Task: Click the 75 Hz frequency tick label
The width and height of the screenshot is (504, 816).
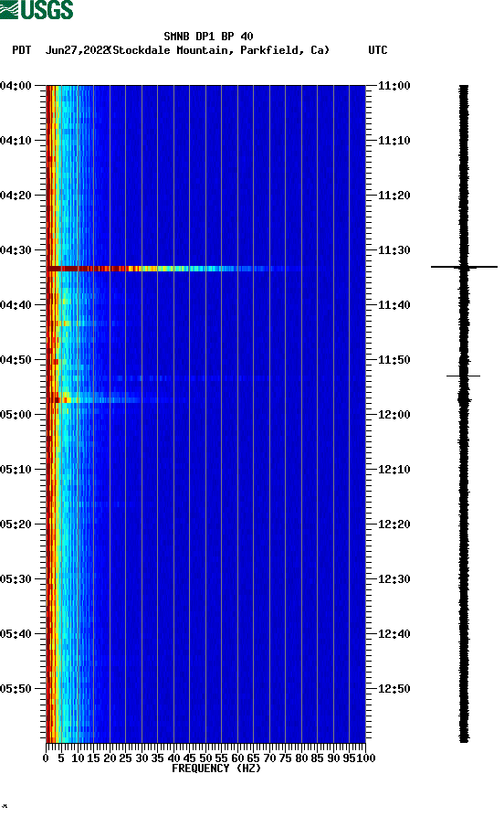Action: point(285,758)
